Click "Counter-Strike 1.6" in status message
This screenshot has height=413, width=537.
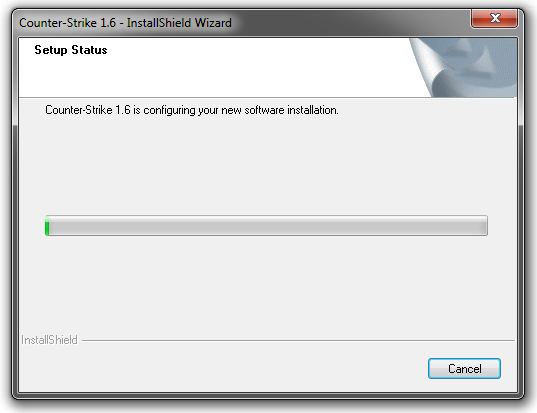coord(88,110)
